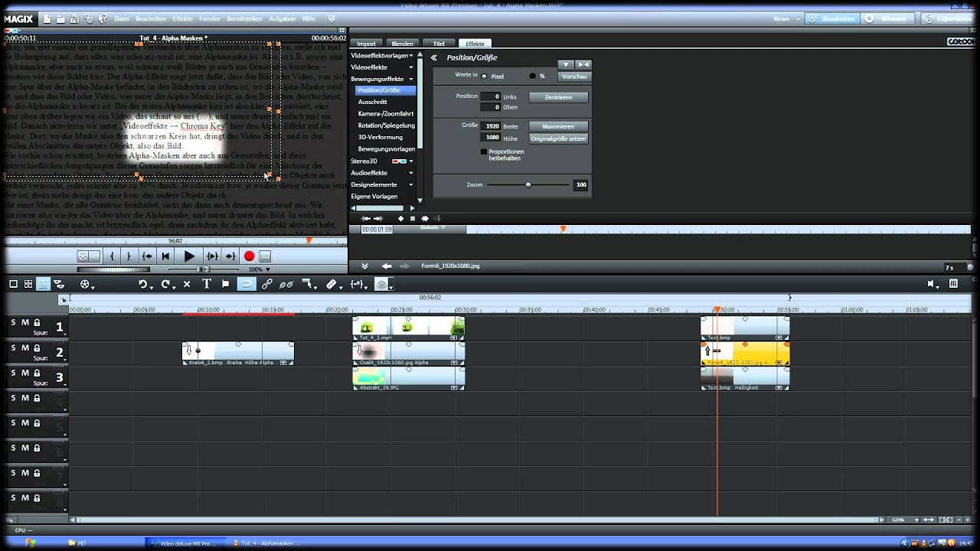This screenshot has height=551, width=980.
Task: Open the Bearbeiten menu
Action: (150, 18)
